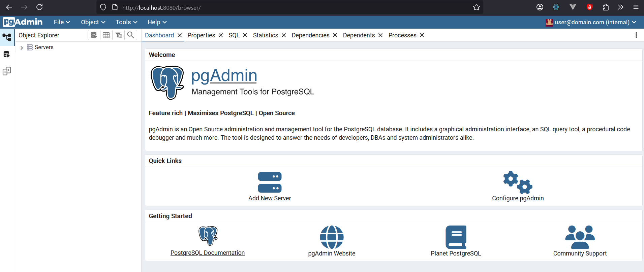Open the browser extensions puzzle icon
Viewport: 644px width, 272px height.
(x=606, y=7)
